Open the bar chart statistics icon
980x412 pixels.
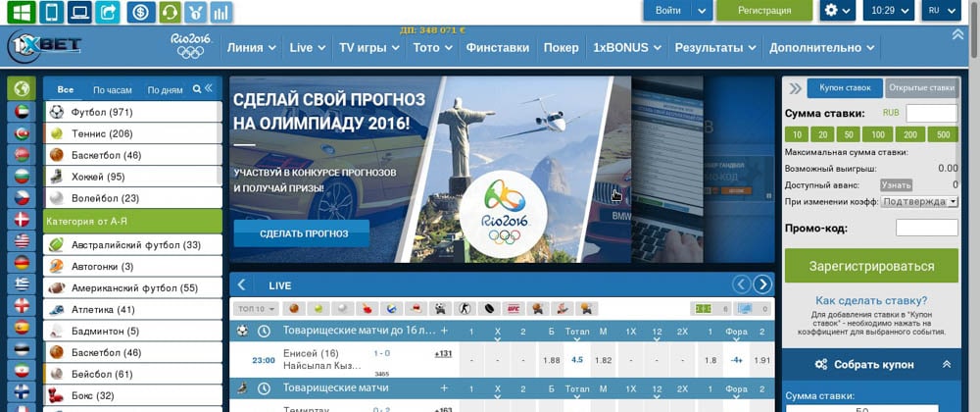221,12
